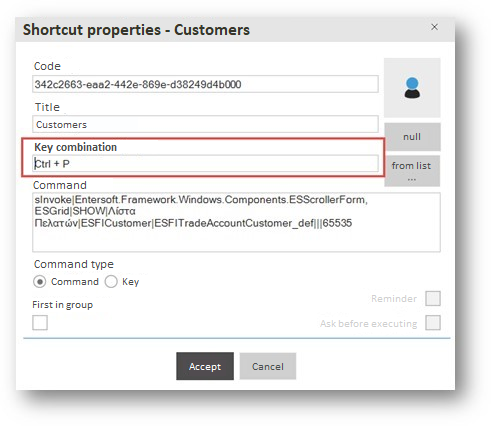491x426 pixels.
Task: Click the Ask before executing label text
Action: click(369, 323)
